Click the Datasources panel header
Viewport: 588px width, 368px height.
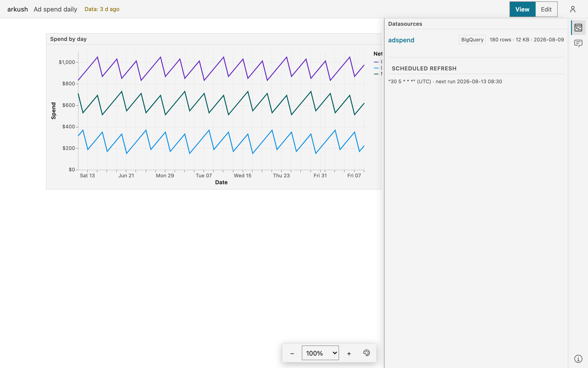(x=405, y=24)
